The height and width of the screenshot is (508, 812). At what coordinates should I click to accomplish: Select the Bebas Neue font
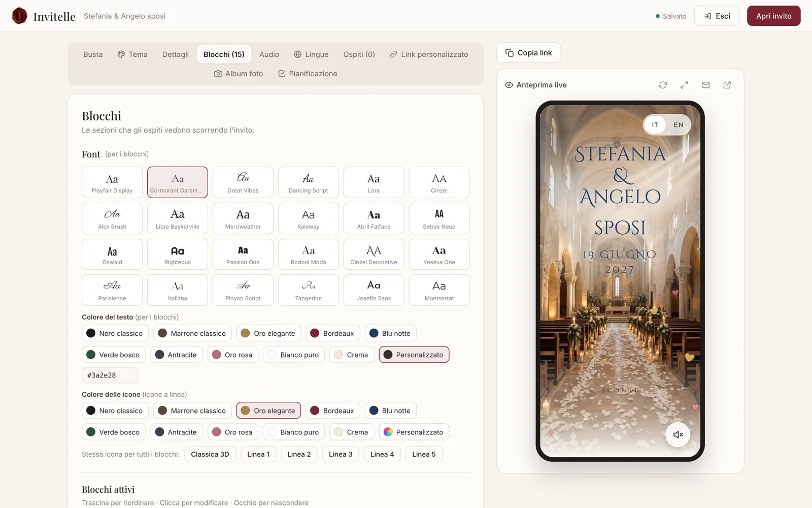coord(439,218)
